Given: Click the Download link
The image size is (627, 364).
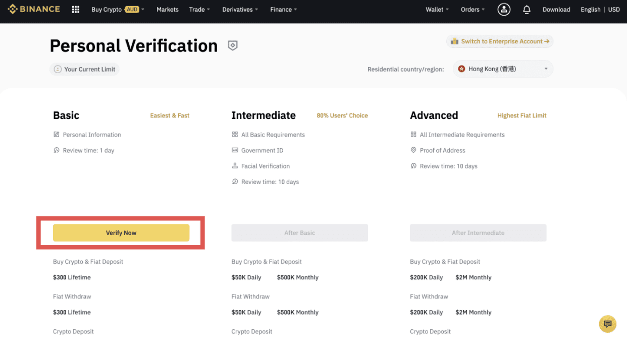Looking at the screenshot, I should click(556, 10).
